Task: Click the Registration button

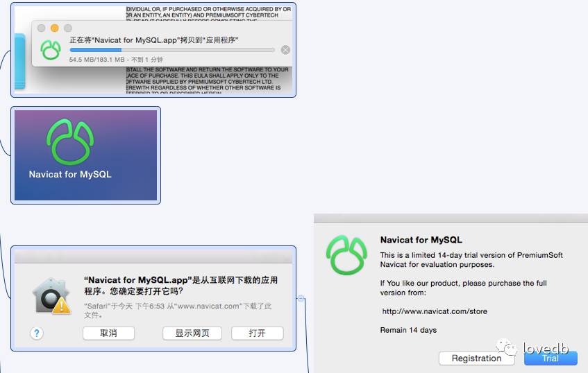Action: pyautogui.click(x=477, y=358)
